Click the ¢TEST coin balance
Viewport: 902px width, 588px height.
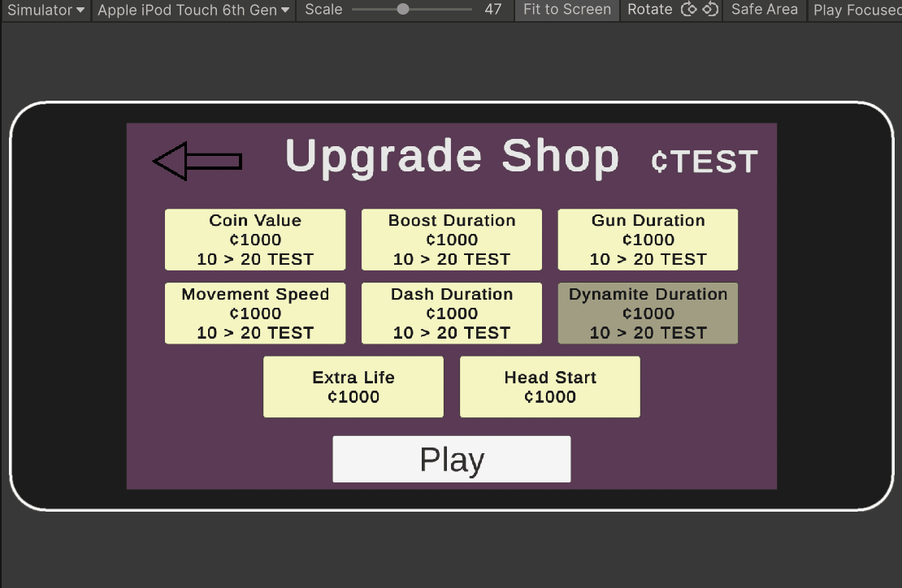pos(704,162)
